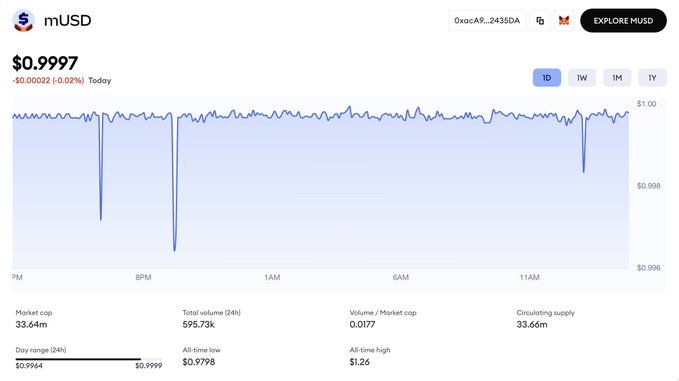679x381 pixels.
Task: Click the mUSD token title
Action: (68, 20)
